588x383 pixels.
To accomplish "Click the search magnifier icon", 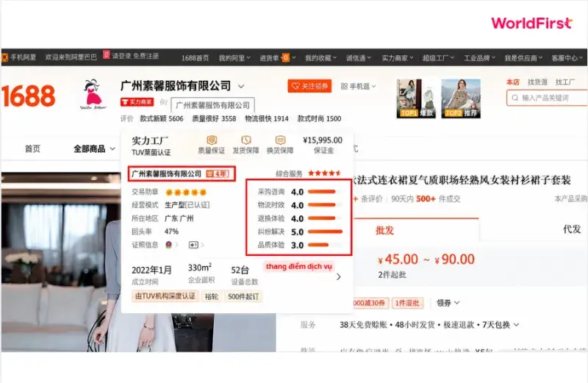I will pyautogui.click(x=515, y=98).
